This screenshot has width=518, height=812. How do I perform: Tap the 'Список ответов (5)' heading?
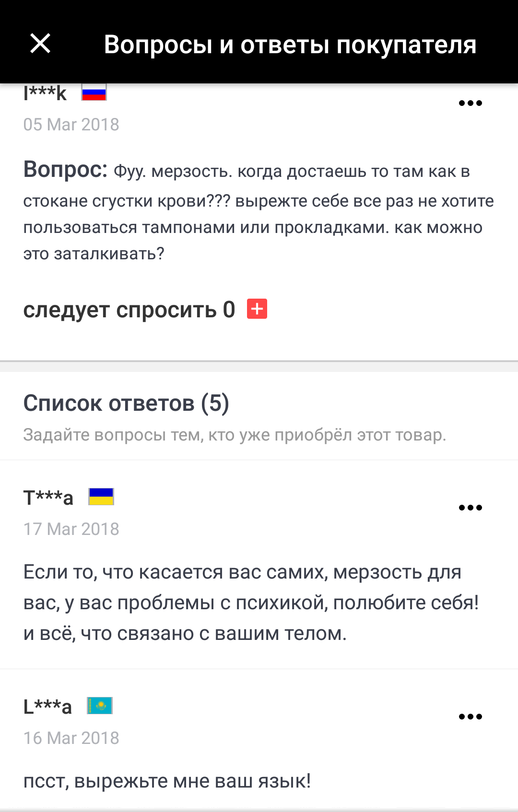(126, 403)
